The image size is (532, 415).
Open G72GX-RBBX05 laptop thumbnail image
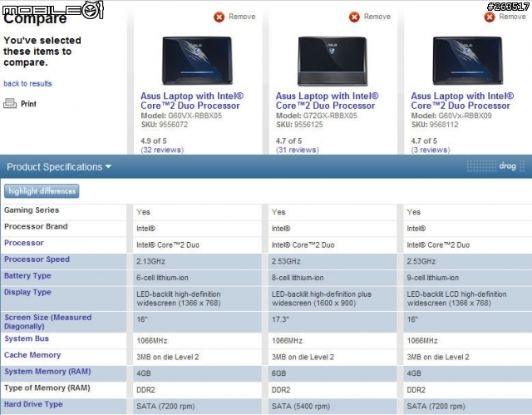click(332, 61)
